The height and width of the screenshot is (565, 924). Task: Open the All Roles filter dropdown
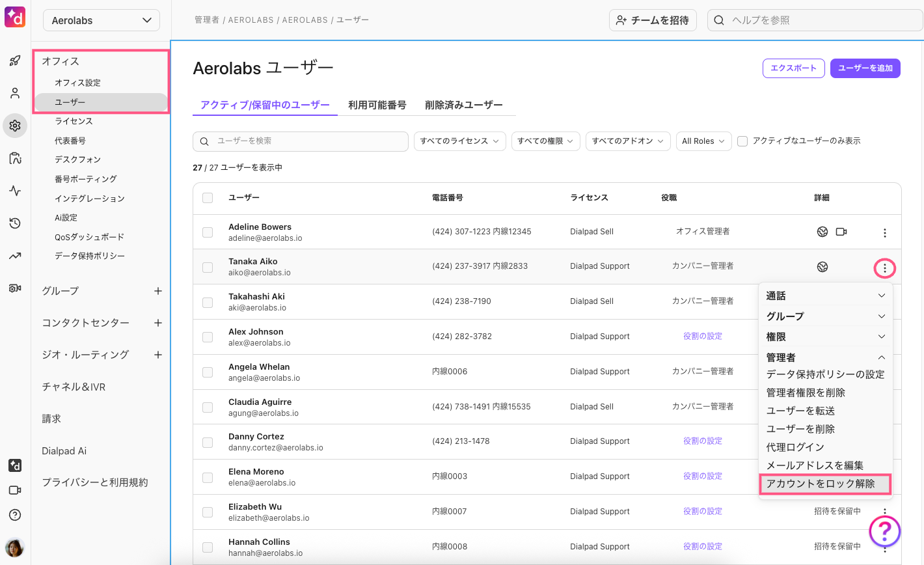703,141
